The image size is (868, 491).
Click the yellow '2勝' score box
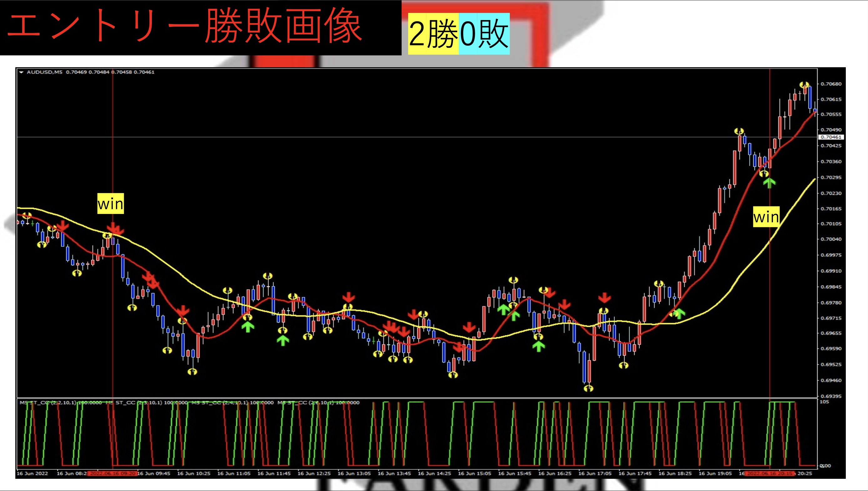pyautogui.click(x=433, y=34)
